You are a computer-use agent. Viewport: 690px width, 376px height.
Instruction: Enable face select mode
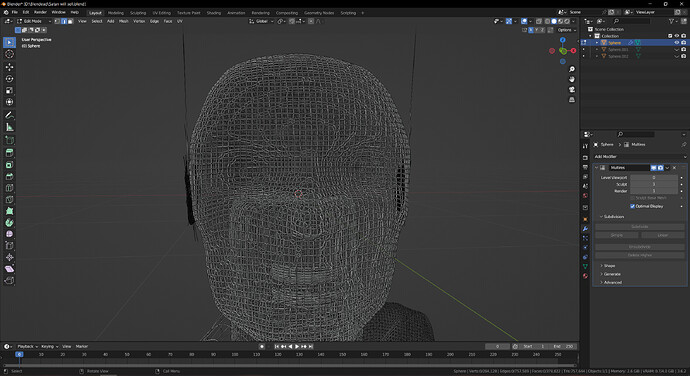coord(70,21)
